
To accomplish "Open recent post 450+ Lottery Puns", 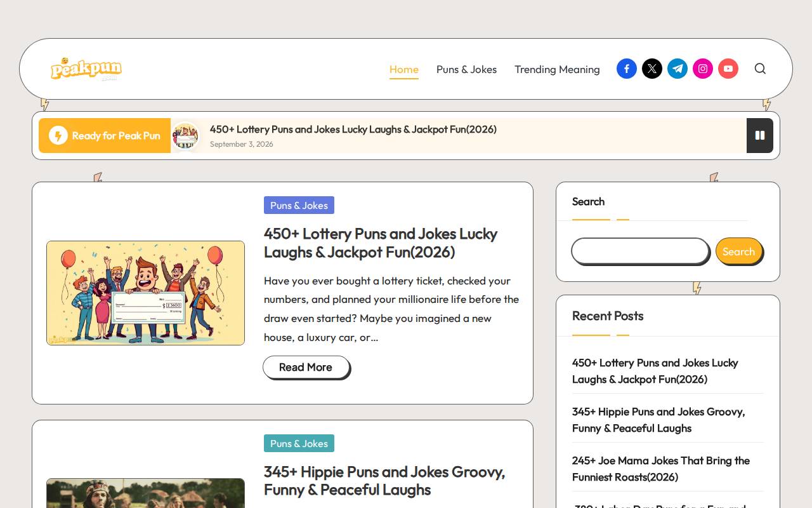I will click(x=655, y=371).
